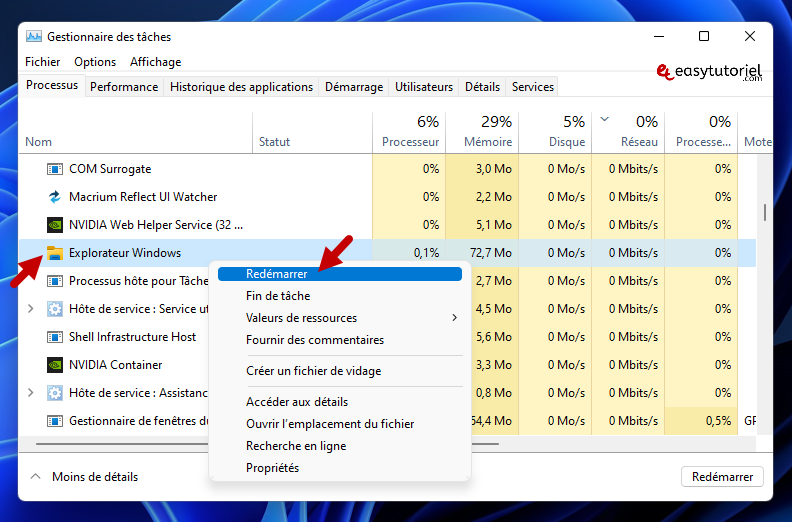Click the vertical scrollbar thumb
Image resolution: width=792 pixels, height=522 pixels.
(x=765, y=212)
